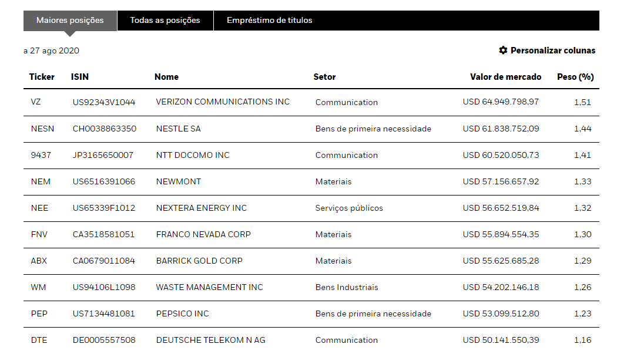Sort by the Peso (%) header
This screenshot has width=627, height=364.
click(575, 77)
